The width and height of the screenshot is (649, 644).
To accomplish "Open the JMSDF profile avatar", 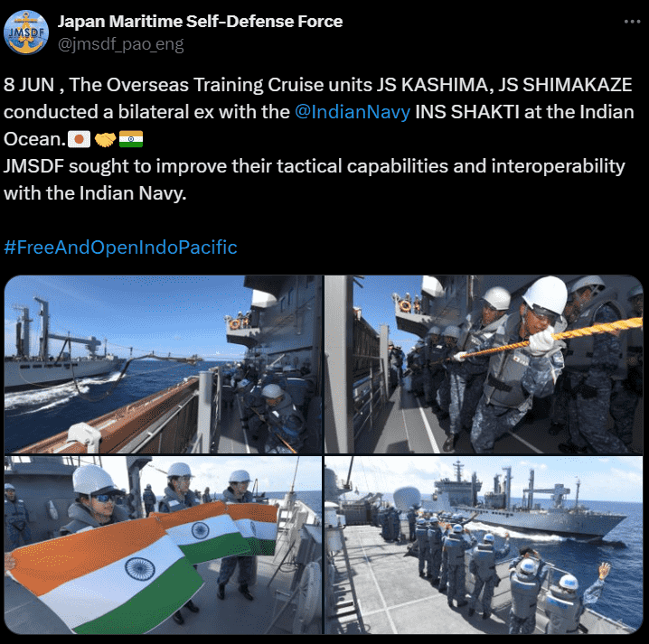I will point(26,33).
